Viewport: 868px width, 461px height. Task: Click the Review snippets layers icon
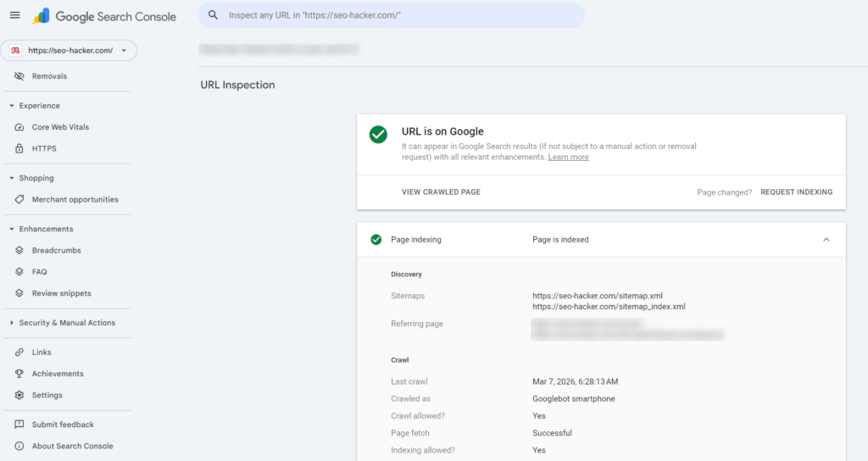(x=19, y=293)
